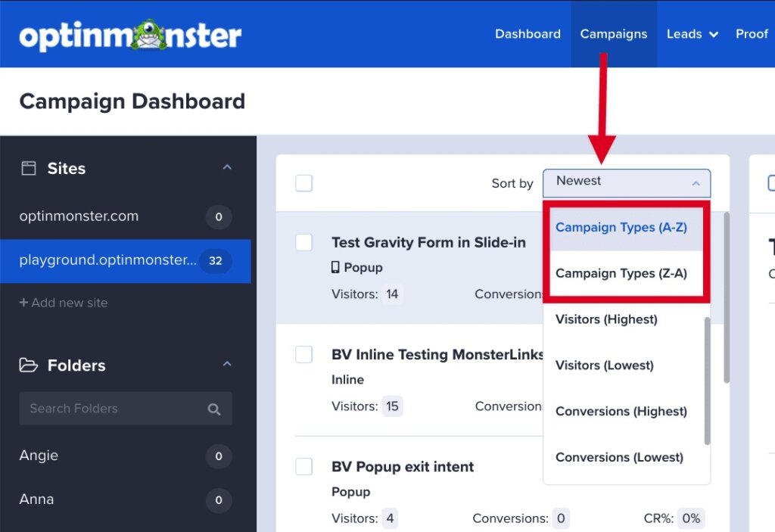775x532 pixels.
Task: Select the Test Gravity Form campaign checkbox
Action: (x=303, y=242)
